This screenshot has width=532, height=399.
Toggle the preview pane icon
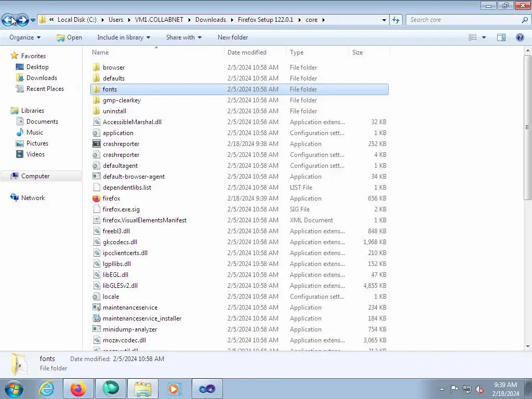pyautogui.click(x=501, y=37)
